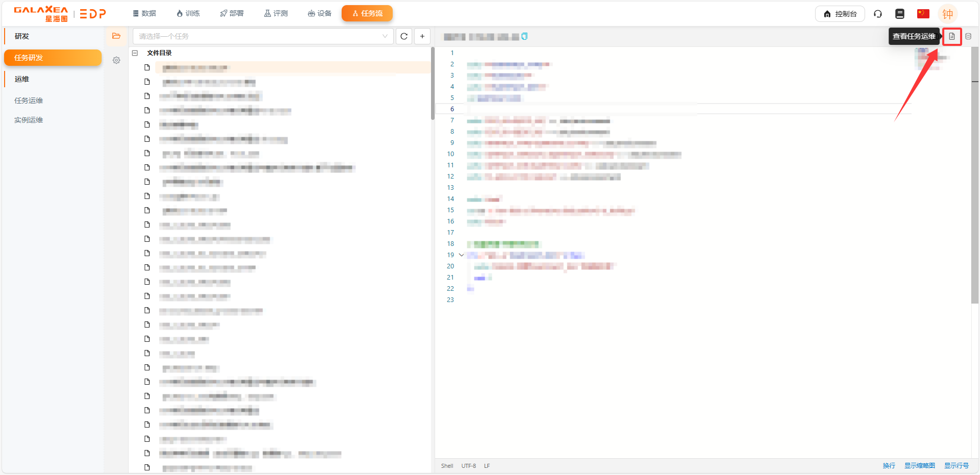Toggle 显示行号 line numbers option
Screen dimensions: 980x475
click(x=956, y=466)
